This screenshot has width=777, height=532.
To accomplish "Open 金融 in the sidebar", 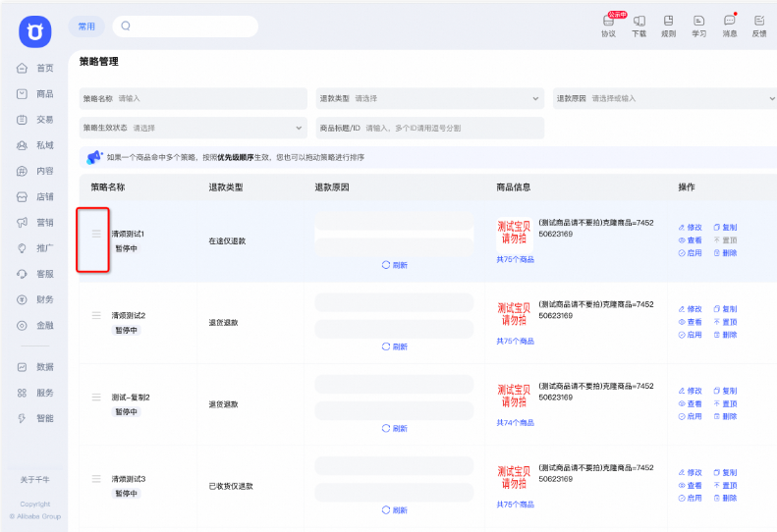I will (34, 326).
